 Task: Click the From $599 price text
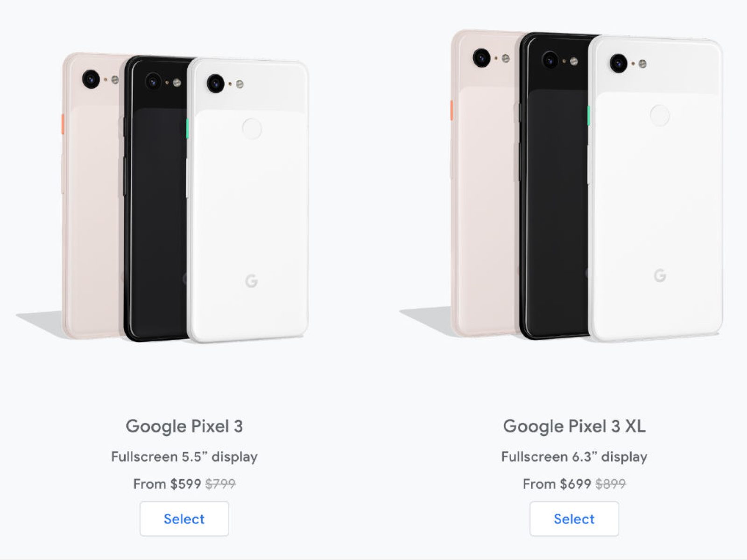pyautogui.click(x=167, y=484)
